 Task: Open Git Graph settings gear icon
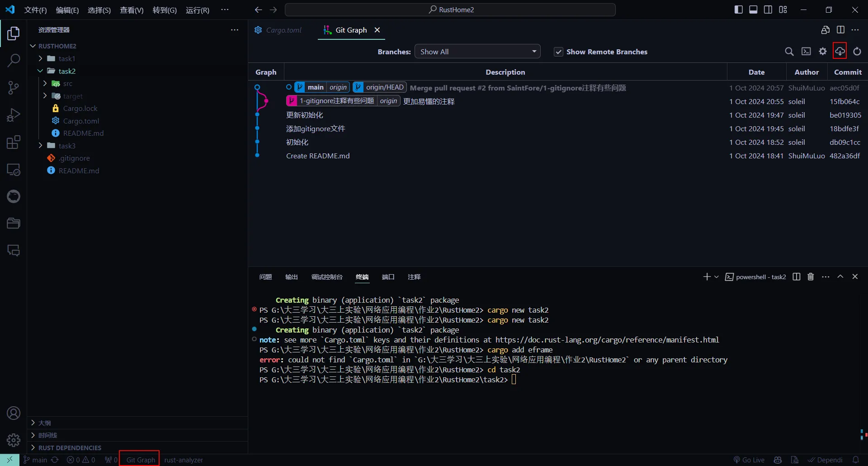823,52
